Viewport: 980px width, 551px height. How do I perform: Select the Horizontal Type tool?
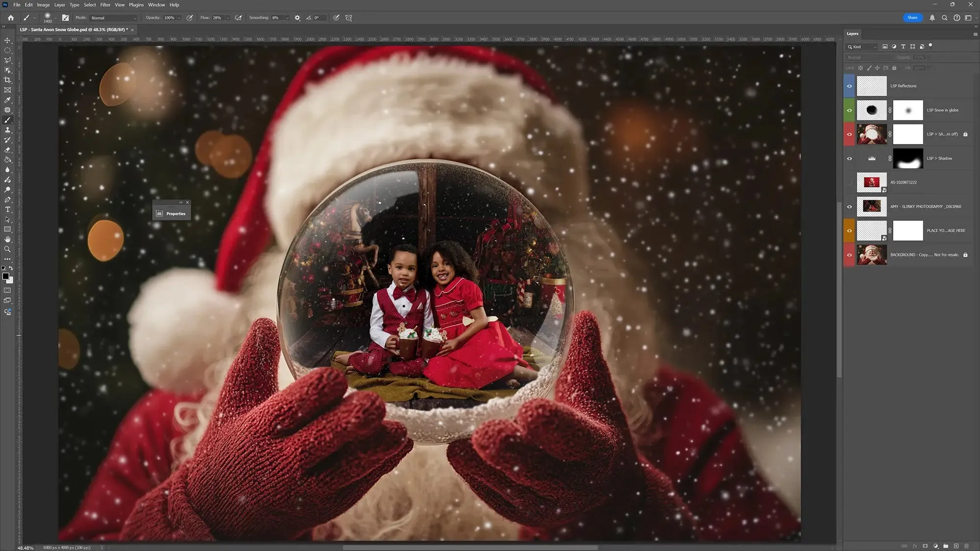[x=7, y=210]
